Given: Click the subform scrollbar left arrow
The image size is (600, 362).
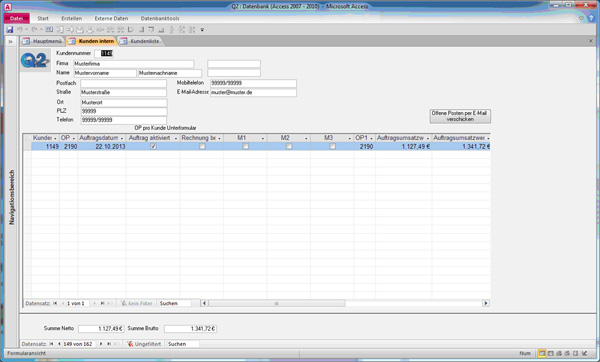Looking at the screenshot, I should [204, 303].
